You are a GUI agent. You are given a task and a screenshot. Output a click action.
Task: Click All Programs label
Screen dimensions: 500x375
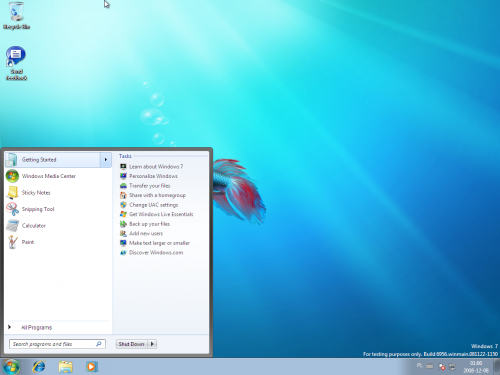(37, 327)
